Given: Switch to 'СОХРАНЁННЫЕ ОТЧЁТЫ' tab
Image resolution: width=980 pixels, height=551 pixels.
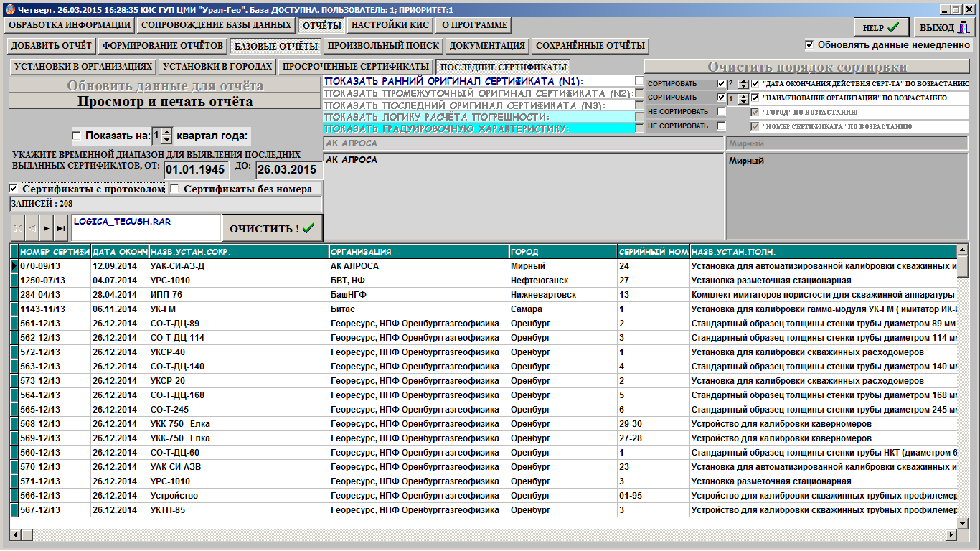Looking at the screenshot, I should 590,46.
